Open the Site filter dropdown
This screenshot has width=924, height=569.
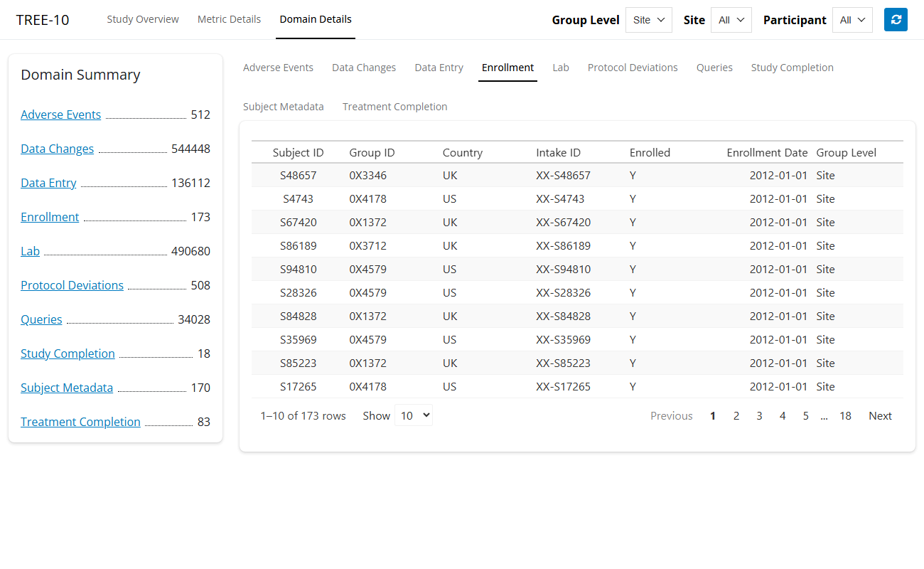pos(731,20)
